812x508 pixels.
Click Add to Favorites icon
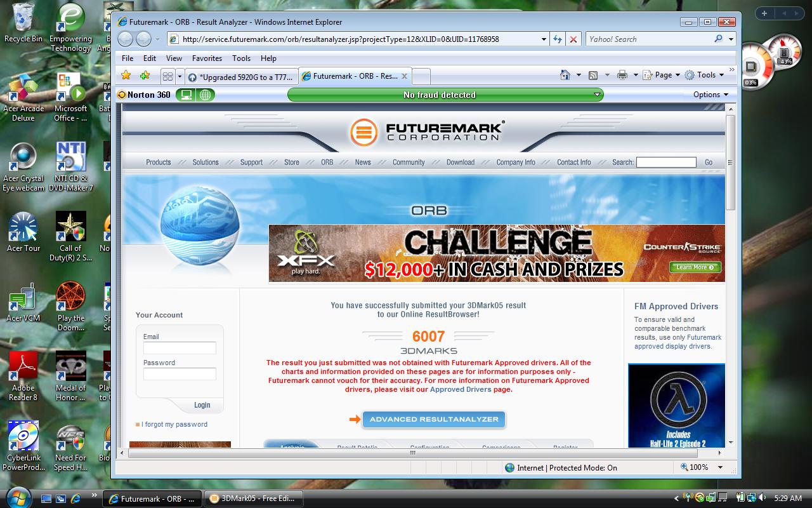click(x=145, y=75)
